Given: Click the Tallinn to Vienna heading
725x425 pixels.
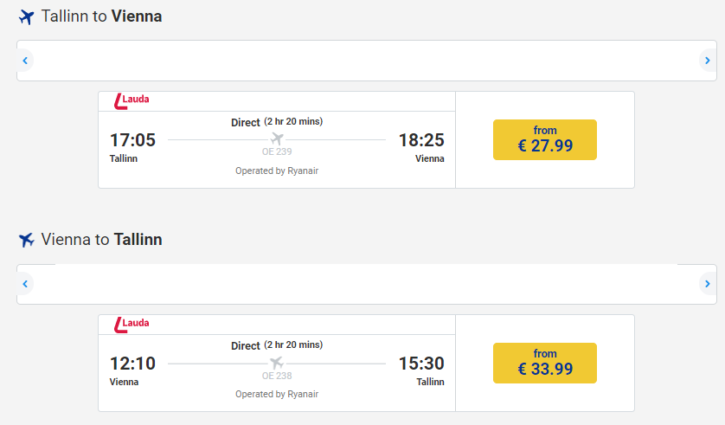Looking at the screenshot, I should 102,16.
